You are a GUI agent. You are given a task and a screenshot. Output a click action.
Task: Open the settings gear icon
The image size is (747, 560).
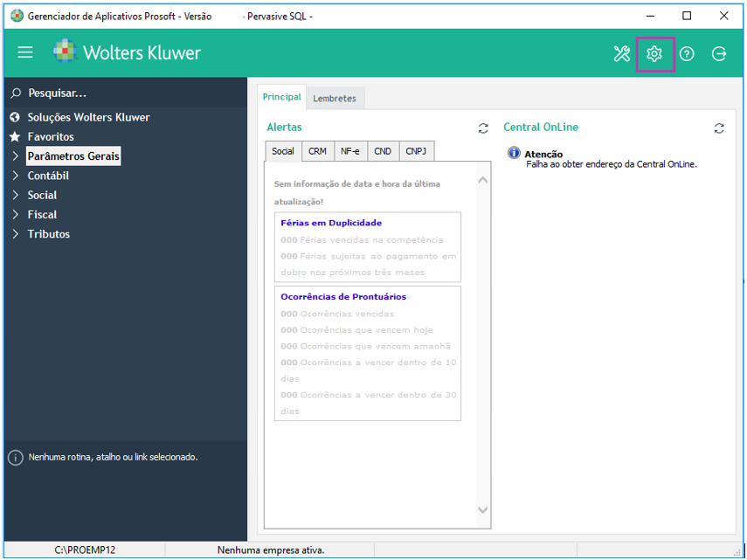click(654, 54)
